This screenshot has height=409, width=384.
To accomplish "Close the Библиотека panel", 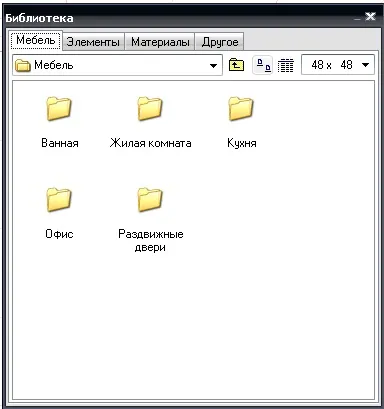I will pos(370,17).
